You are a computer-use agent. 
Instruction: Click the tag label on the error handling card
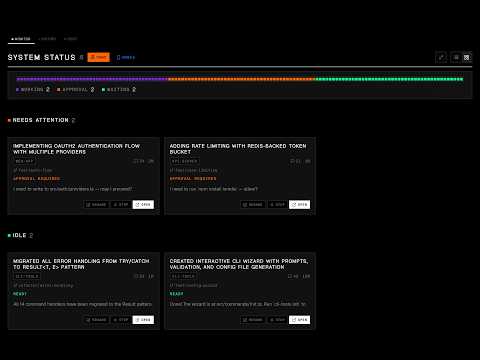coord(27,276)
